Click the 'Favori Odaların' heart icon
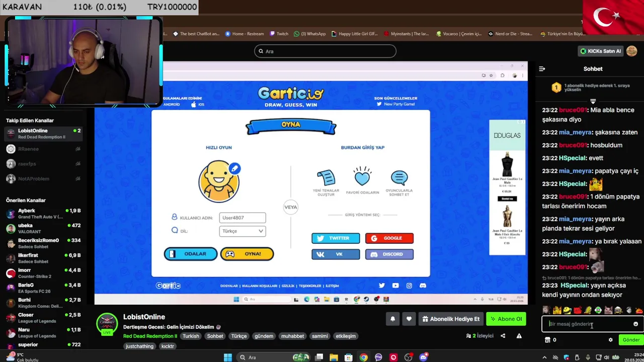The image size is (644, 362). tap(362, 177)
